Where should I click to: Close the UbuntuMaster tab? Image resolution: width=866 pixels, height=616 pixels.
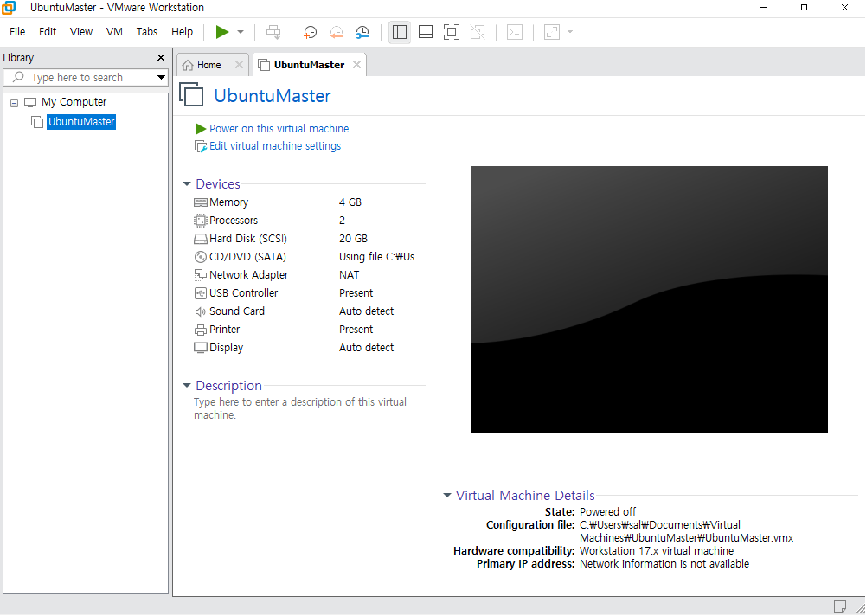[x=356, y=65]
